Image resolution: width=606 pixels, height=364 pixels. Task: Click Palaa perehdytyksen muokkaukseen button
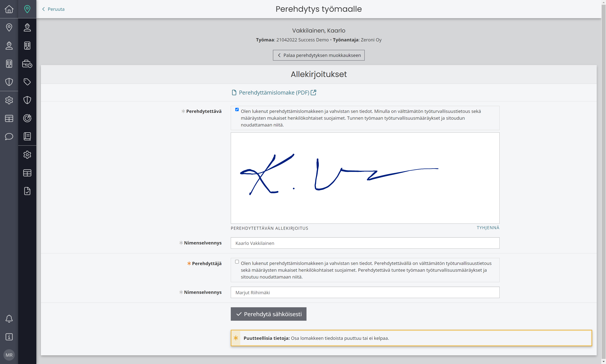pos(319,55)
